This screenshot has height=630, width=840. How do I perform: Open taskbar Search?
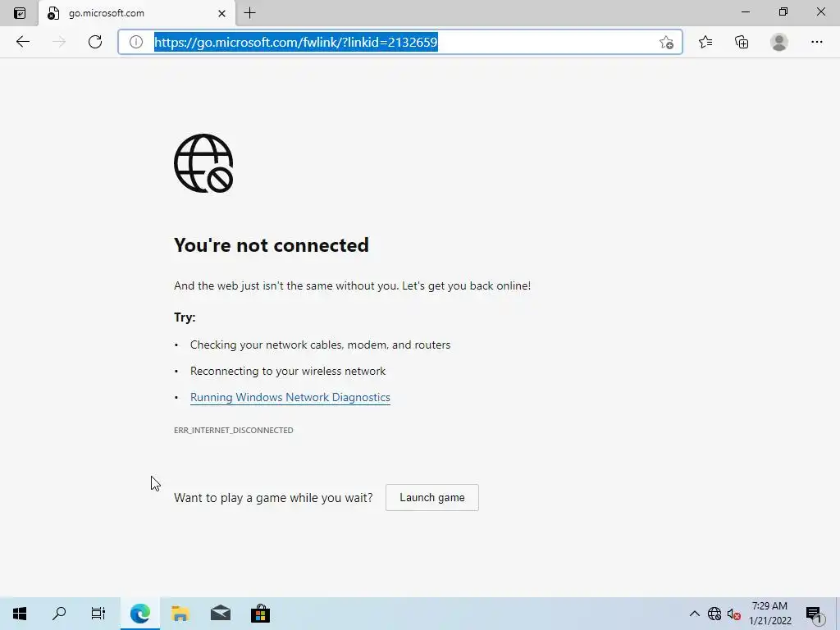59,614
